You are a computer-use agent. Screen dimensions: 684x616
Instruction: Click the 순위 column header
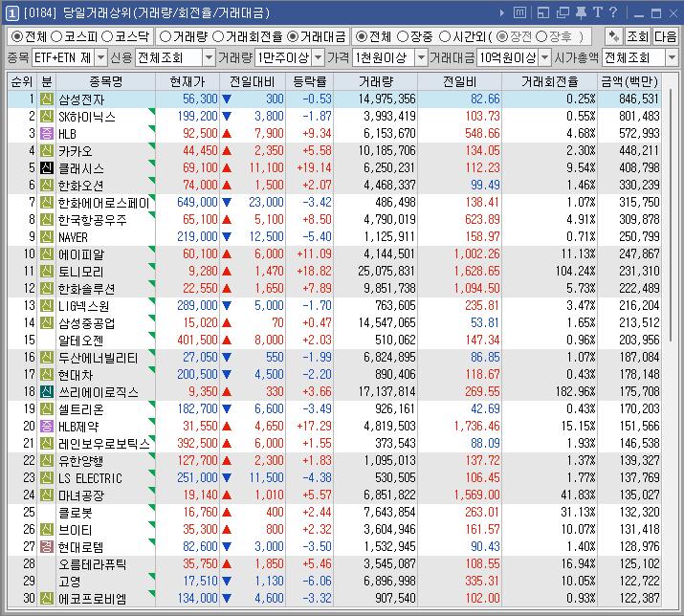pos(22,81)
